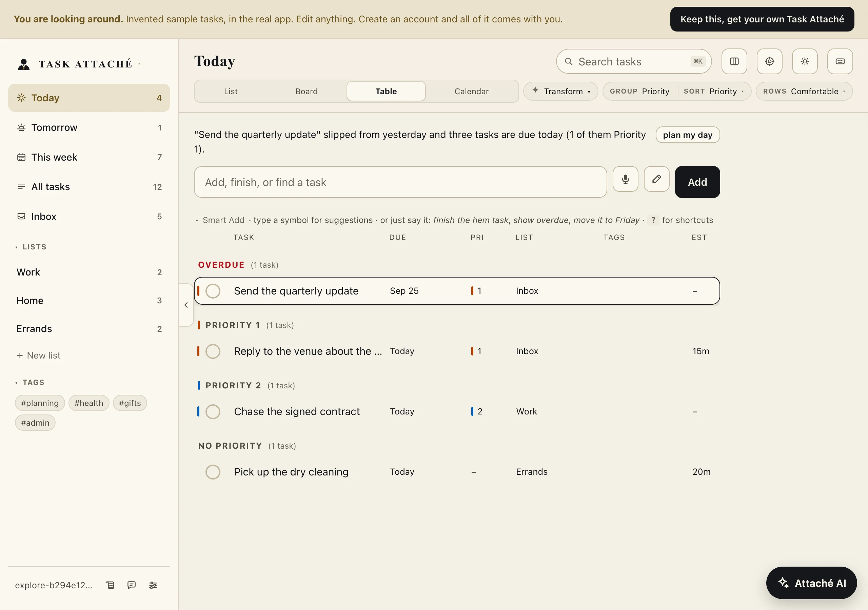Open the Sort Priority dropdown

714,91
